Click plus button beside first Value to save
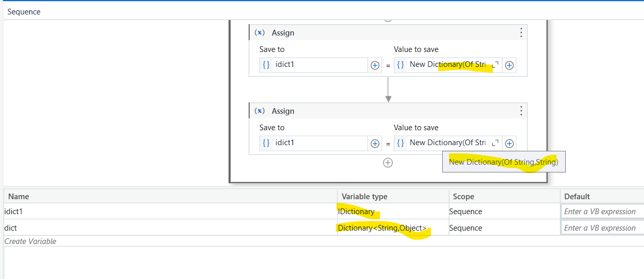 click(509, 65)
